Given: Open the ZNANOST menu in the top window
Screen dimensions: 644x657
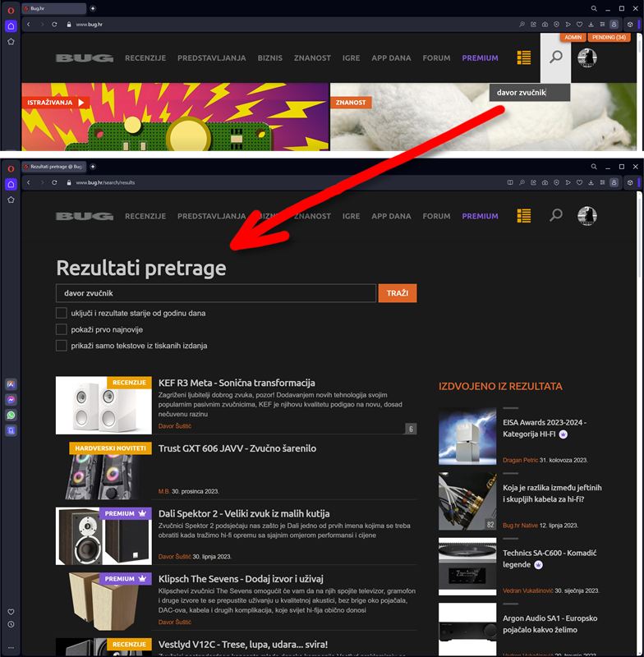Looking at the screenshot, I should (312, 57).
